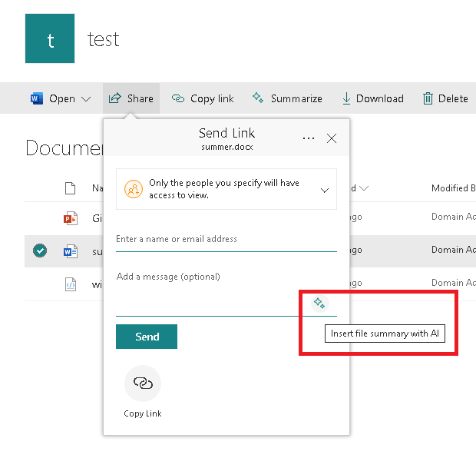Click the people permission icon
This screenshot has height=468, width=476.
(134, 189)
